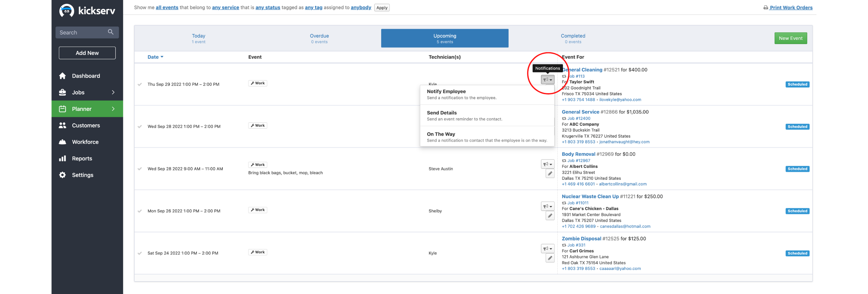868x294 pixels.
Task: Open the 'any status' filter dropdown
Action: [x=268, y=8]
